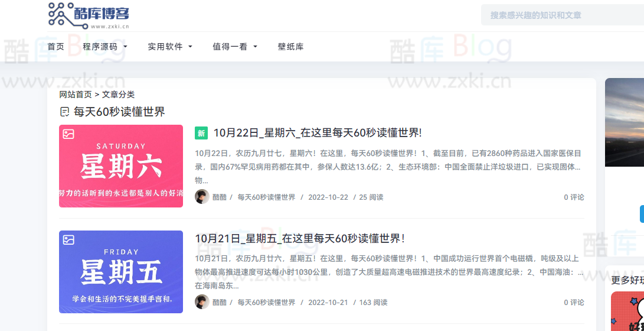Open 0 评论 on the 10月22日 post
The height and width of the screenshot is (331, 644).
[x=574, y=197]
